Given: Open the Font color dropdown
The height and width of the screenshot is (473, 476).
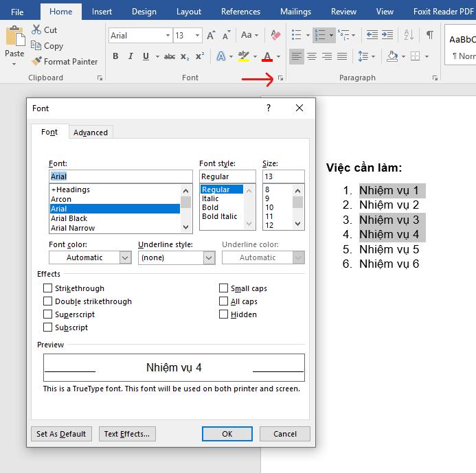Looking at the screenshot, I should [125, 257].
